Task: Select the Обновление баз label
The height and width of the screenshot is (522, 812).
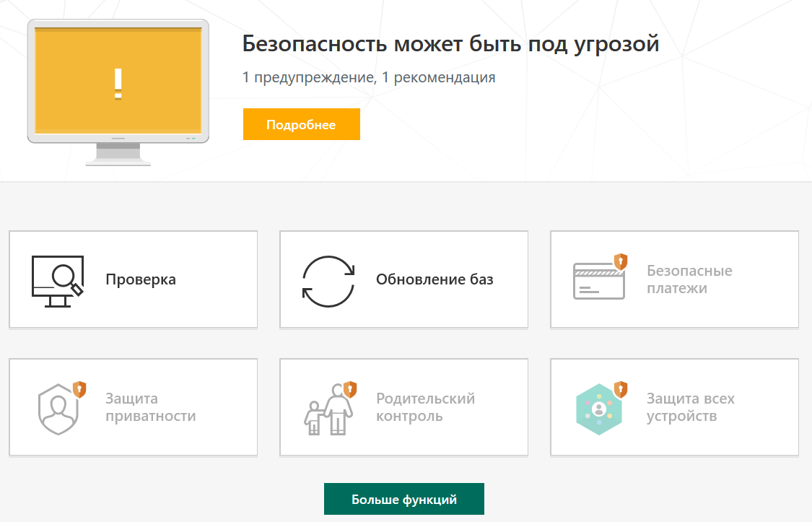Action: (435, 279)
